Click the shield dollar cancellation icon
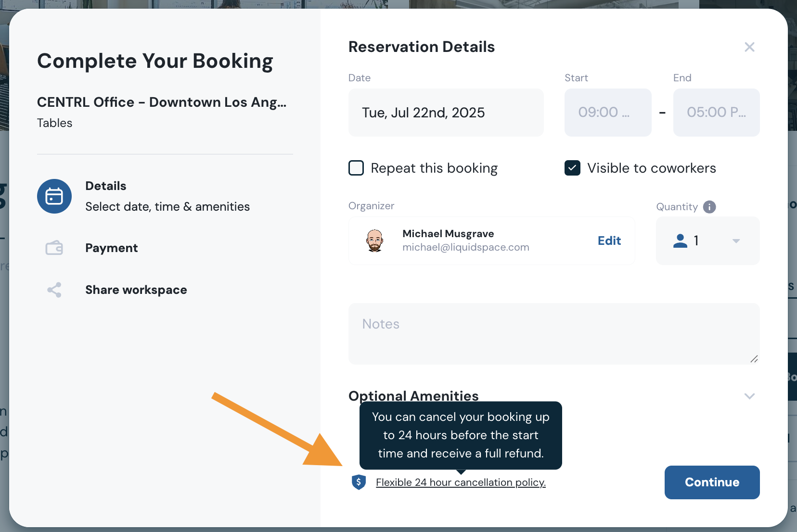 [359, 482]
